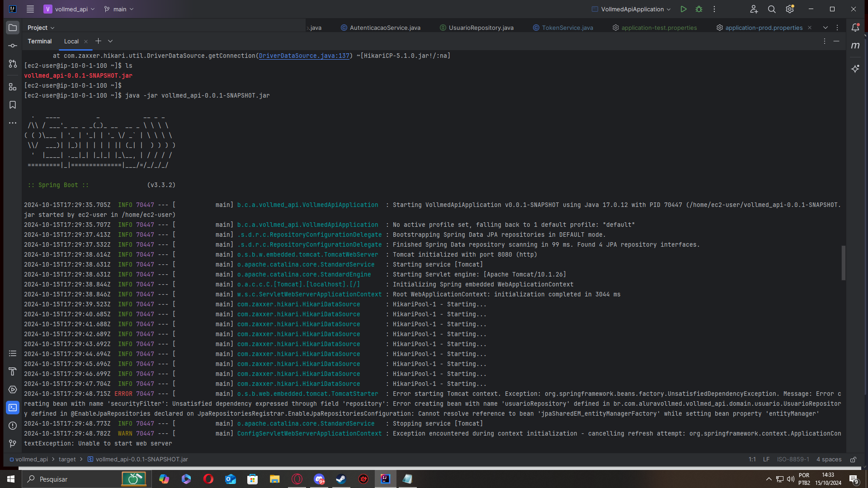Expand the Project view dropdown
868x488 pixels.
click(x=41, y=28)
